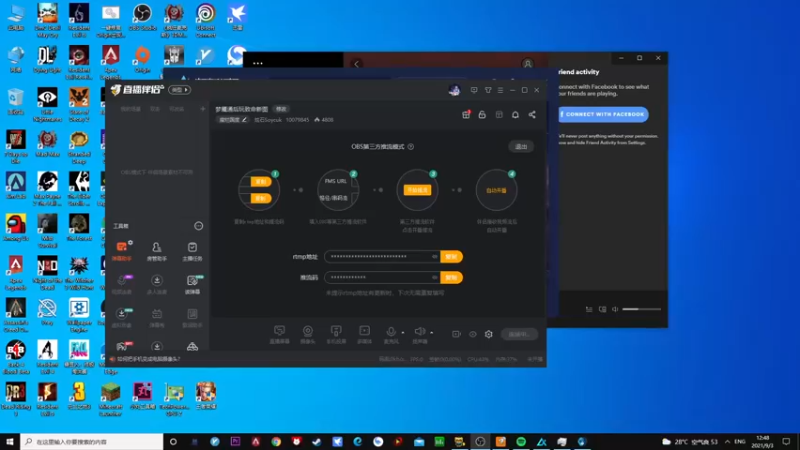Open the gift box icon with the red badge

[466, 115]
